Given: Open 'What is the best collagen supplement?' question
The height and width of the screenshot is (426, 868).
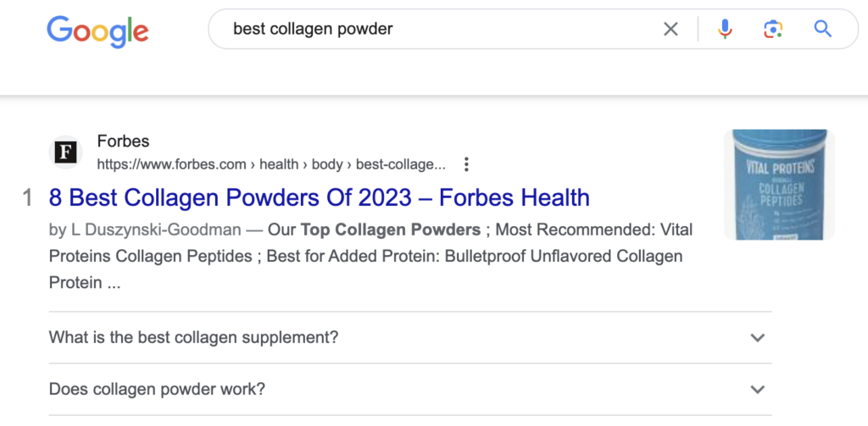Looking at the screenshot, I should 194,338.
